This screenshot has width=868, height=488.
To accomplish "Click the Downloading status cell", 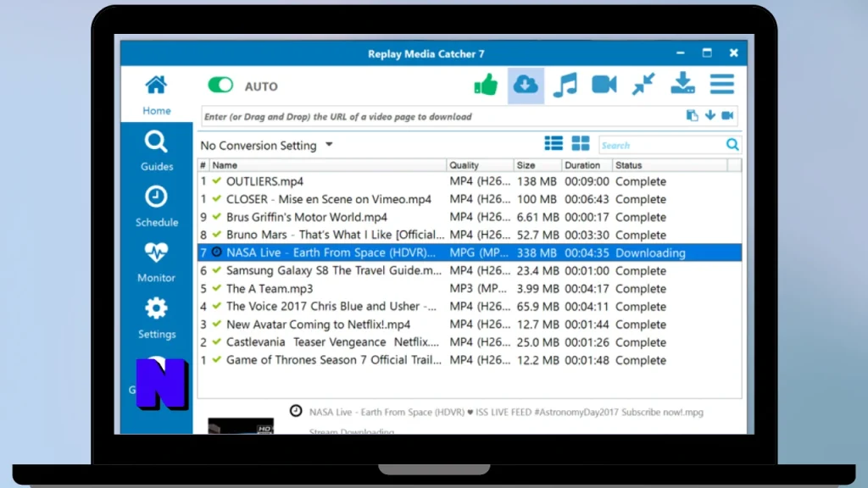I will 650,252.
